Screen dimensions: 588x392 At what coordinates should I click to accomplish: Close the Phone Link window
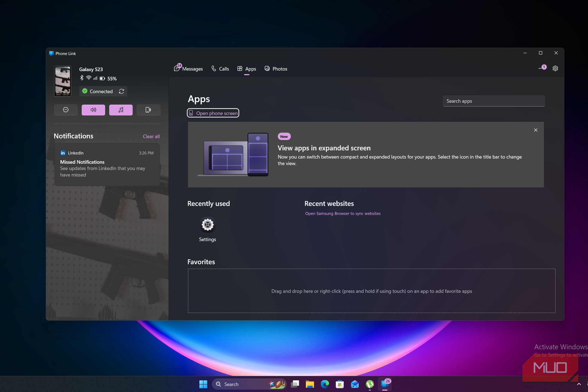[x=556, y=53]
